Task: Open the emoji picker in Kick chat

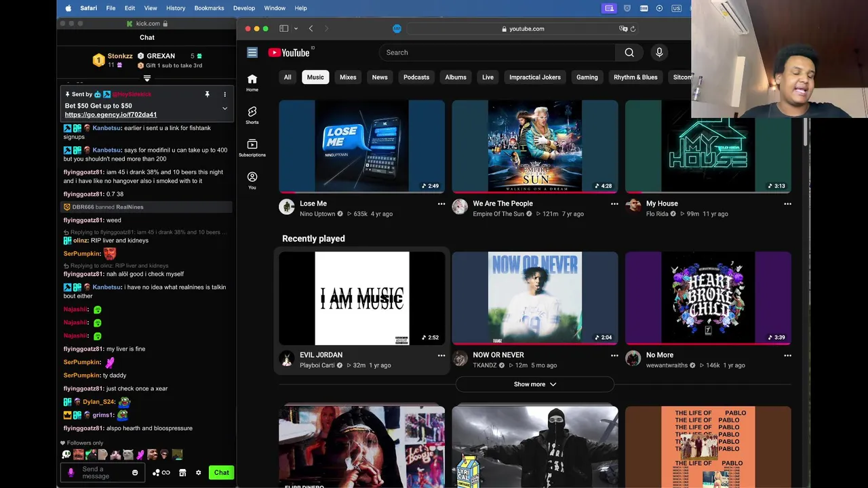Action: click(135, 472)
